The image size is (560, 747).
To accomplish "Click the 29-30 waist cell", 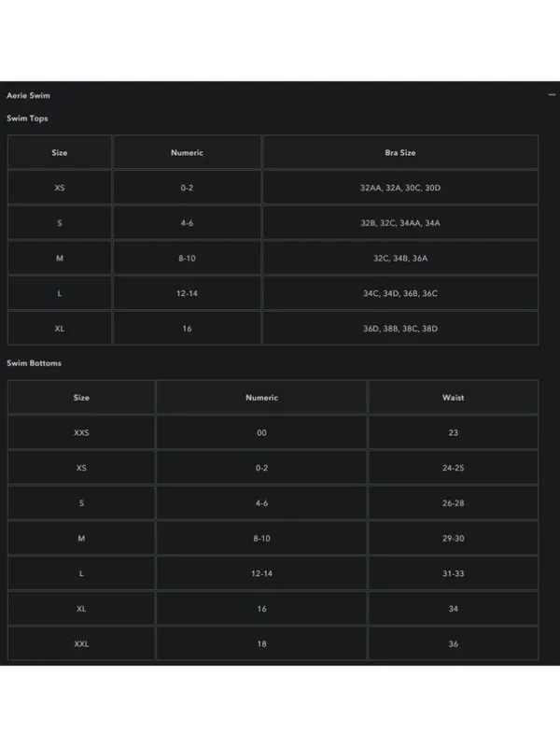I will (454, 539).
